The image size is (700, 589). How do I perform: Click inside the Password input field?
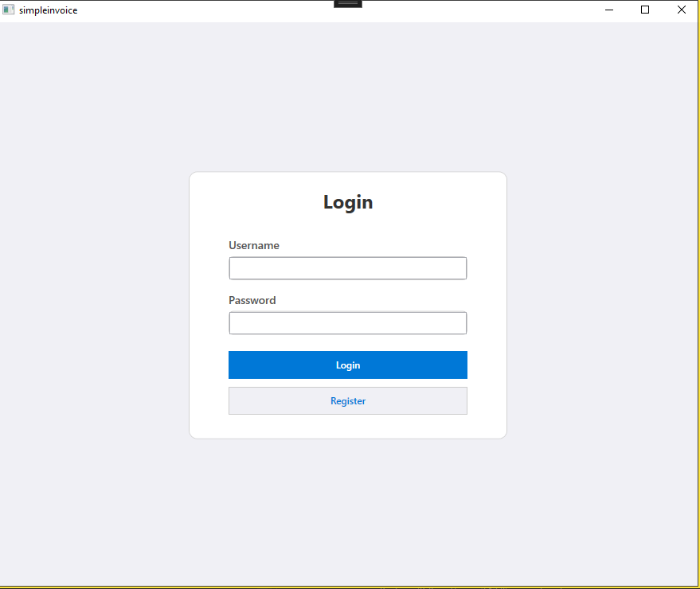coord(347,322)
